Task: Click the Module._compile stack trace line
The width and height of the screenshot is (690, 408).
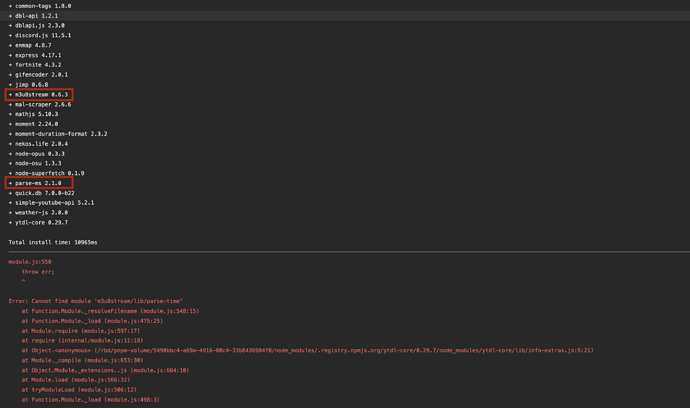Action: pyautogui.click(x=83, y=360)
